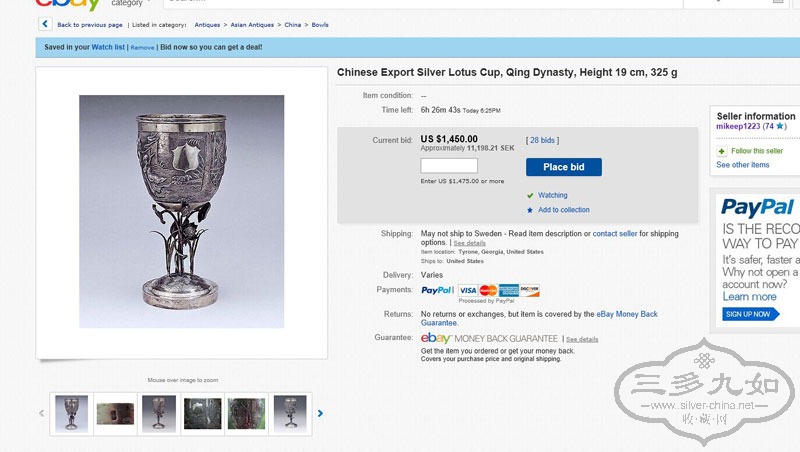800x452 pixels.
Task: Show next thumbnails with right chevron
Action: (x=320, y=412)
